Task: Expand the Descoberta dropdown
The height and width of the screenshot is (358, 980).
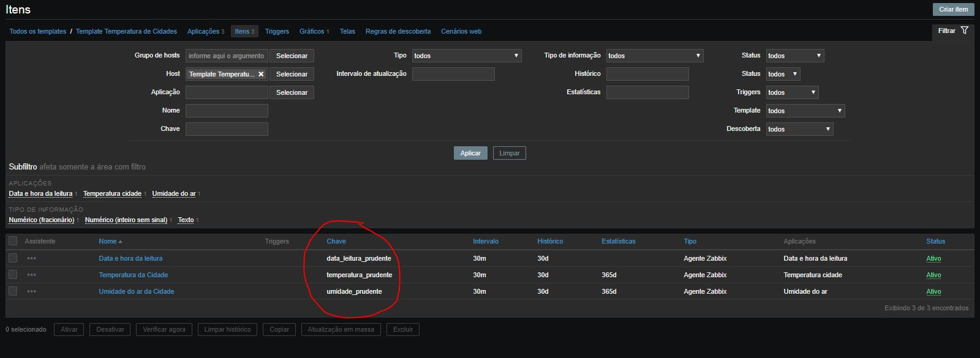Action: [x=799, y=129]
